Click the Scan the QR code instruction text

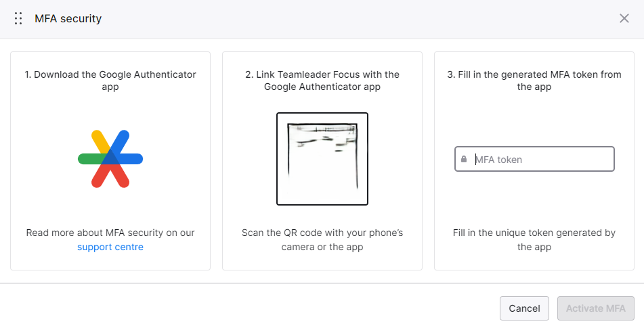322,240
